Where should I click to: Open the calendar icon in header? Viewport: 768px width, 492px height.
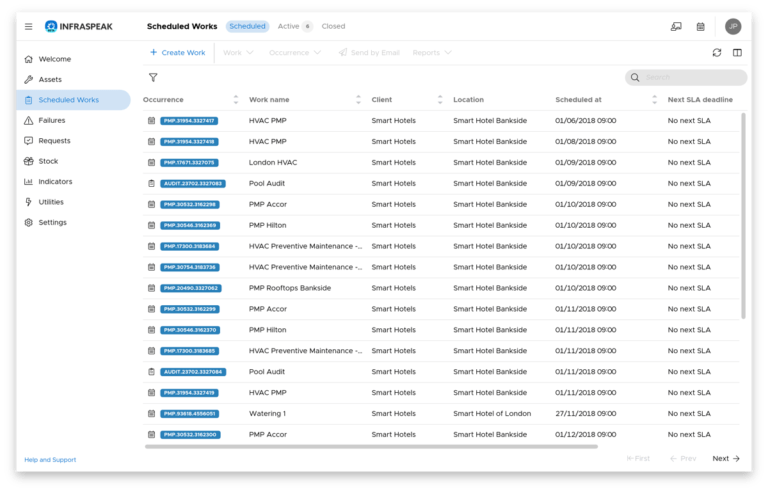(700, 26)
